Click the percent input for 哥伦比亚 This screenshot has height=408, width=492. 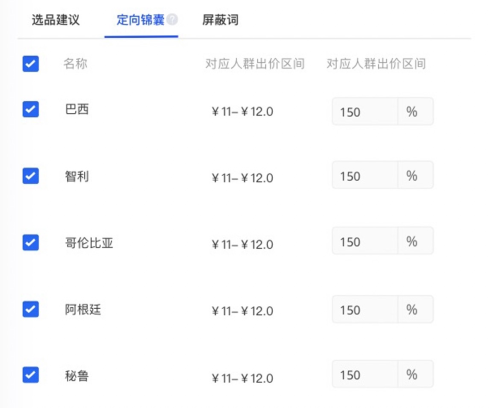point(365,241)
